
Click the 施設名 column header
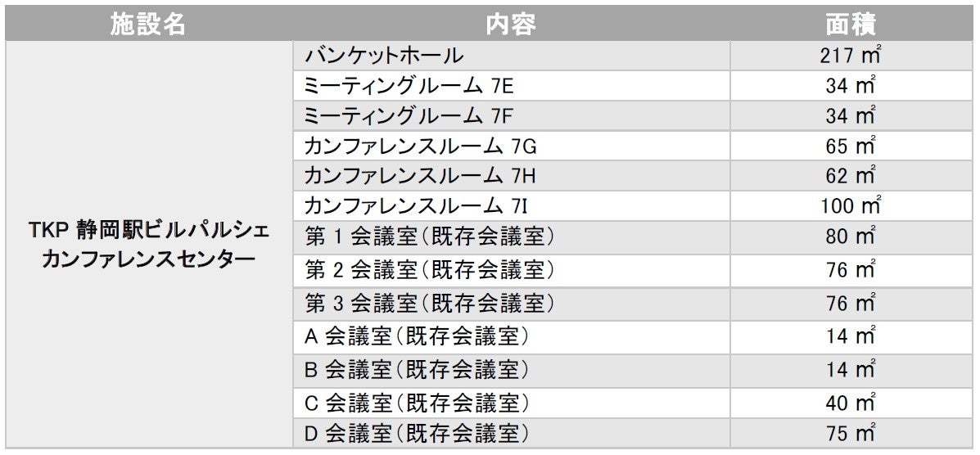click(148, 24)
